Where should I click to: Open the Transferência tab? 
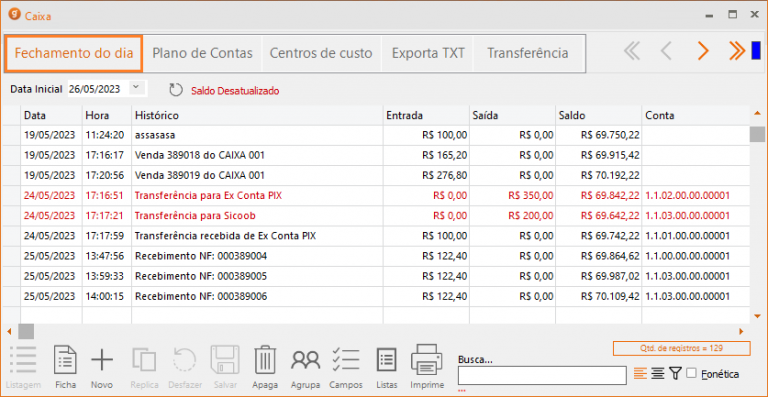(528, 53)
